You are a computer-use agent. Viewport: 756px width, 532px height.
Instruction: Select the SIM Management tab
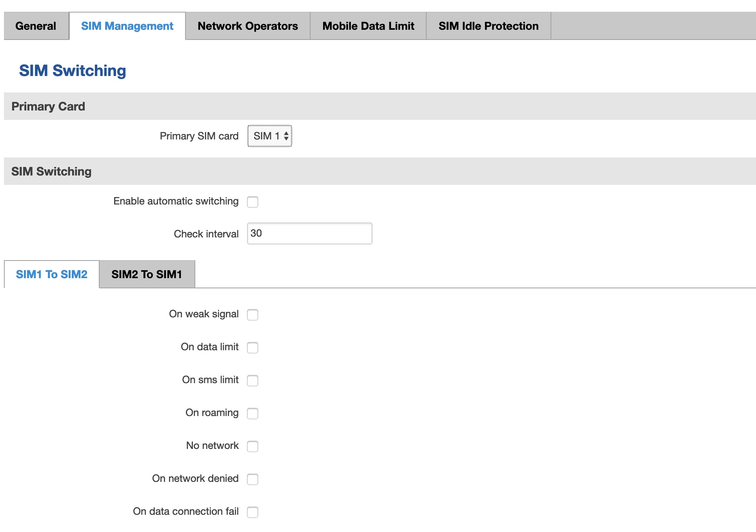point(127,26)
